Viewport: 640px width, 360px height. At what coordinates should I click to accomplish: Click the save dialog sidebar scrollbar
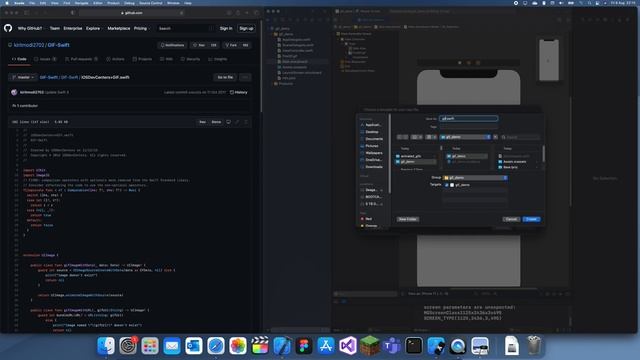point(390,153)
